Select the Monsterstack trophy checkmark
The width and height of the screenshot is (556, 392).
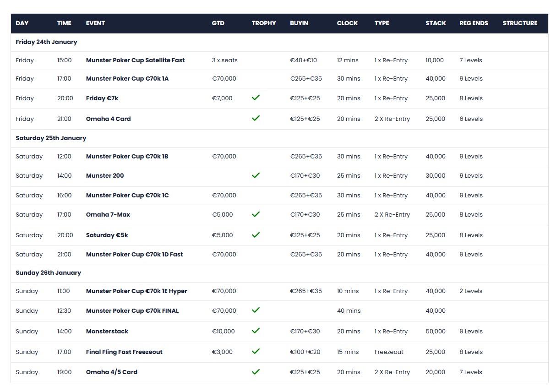point(256,331)
